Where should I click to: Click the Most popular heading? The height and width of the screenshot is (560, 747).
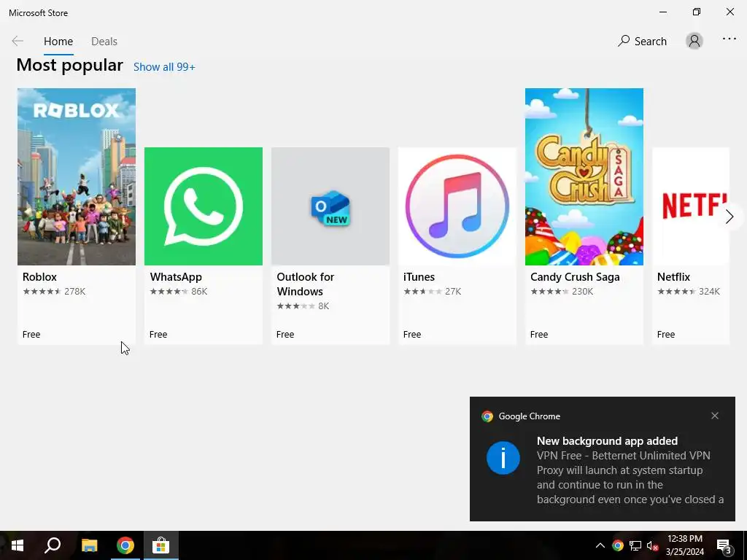click(69, 65)
